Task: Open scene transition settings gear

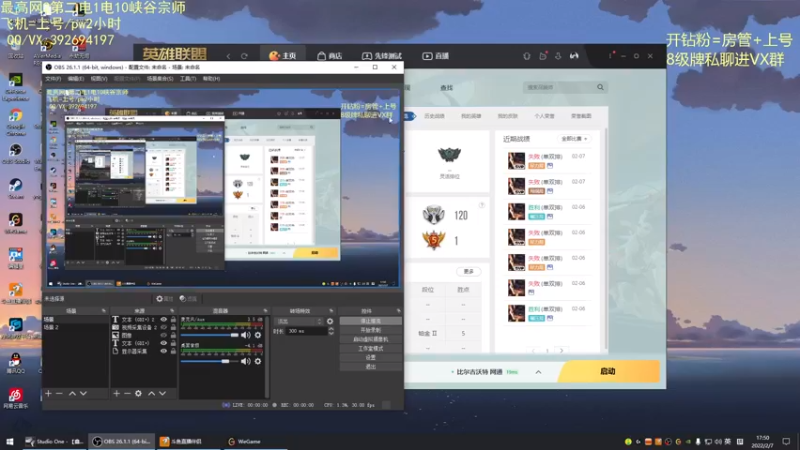Action: pos(330,321)
